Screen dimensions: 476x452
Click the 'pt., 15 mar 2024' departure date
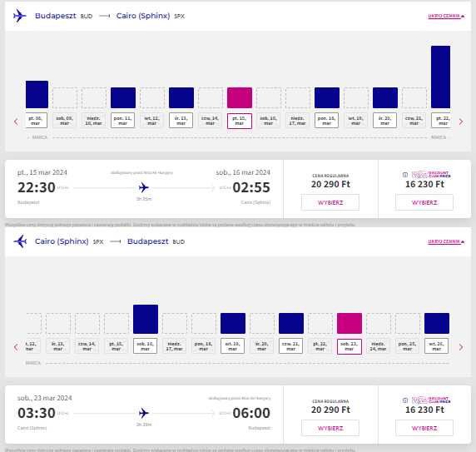point(42,172)
